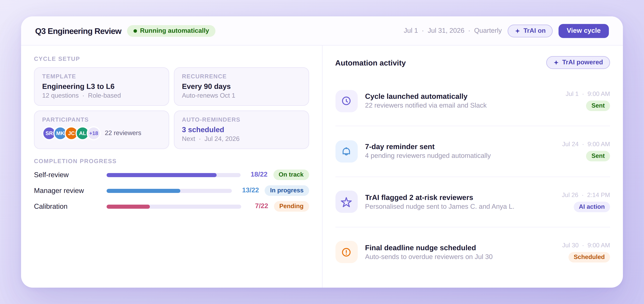Click the star icon for TrAI flagged
Image resolution: width=644 pixels, height=304 pixels.
click(x=346, y=202)
